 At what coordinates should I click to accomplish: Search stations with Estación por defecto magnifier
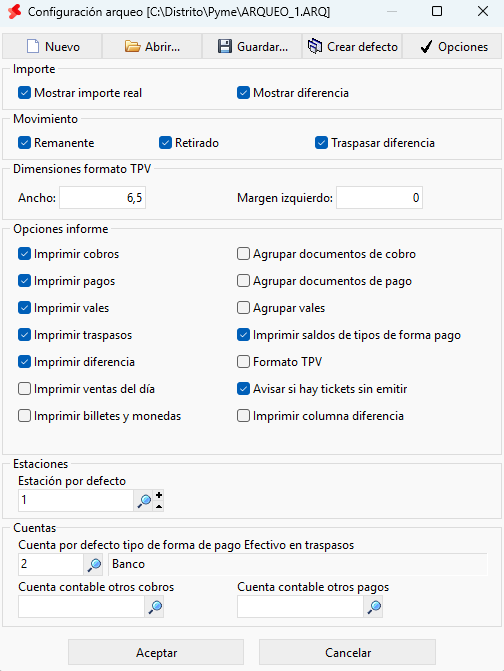tap(144, 500)
